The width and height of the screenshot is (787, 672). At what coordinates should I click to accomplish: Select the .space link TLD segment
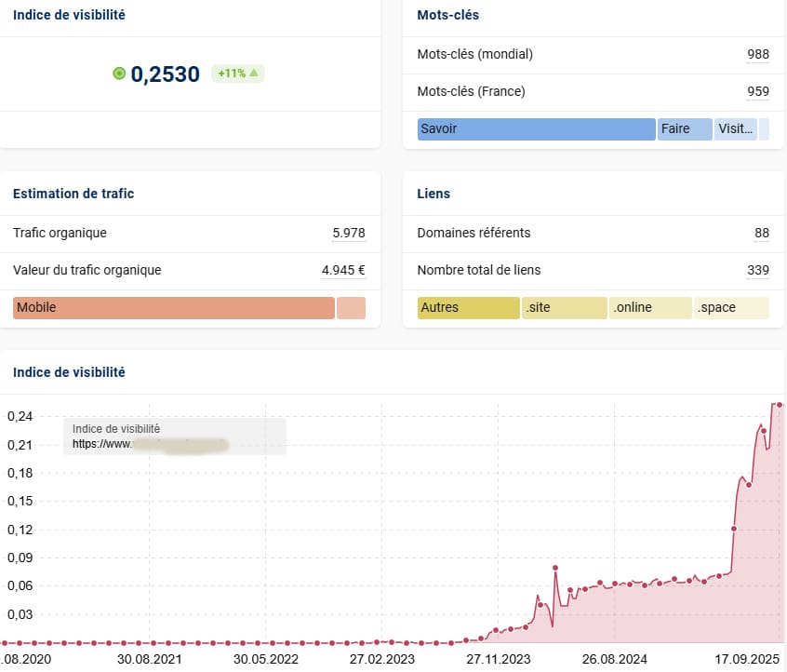point(731,308)
